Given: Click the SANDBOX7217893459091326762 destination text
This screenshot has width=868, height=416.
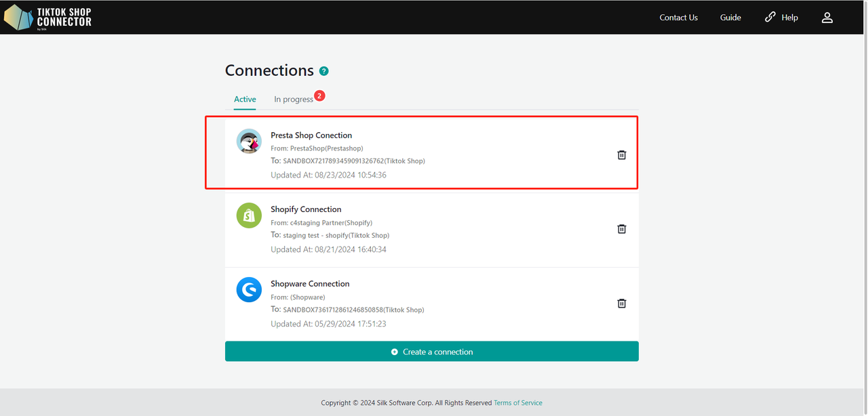Looking at the screenshot, I should 354,161.
